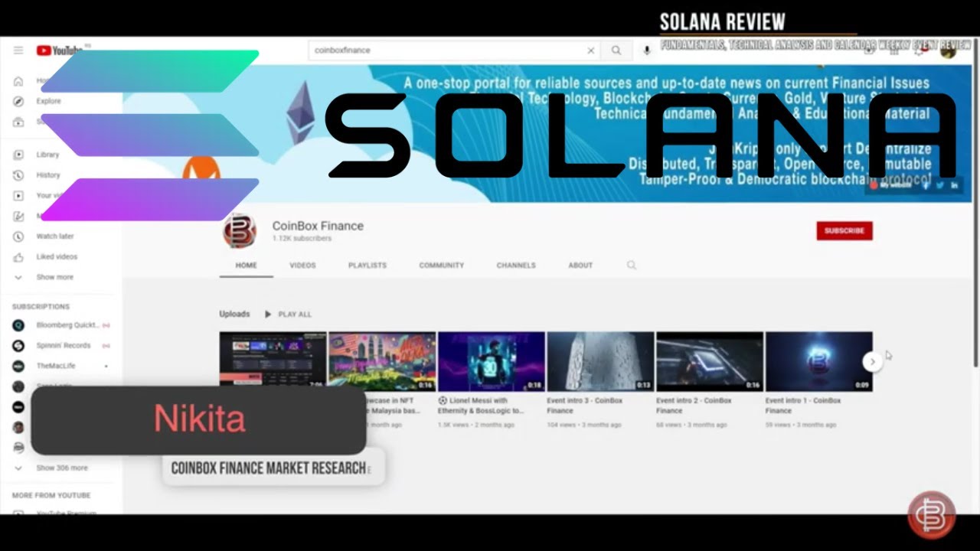Click the Lionel Messi video thumbnail
Viewport: 980px width, 551px height.
(x=492, y=361)
